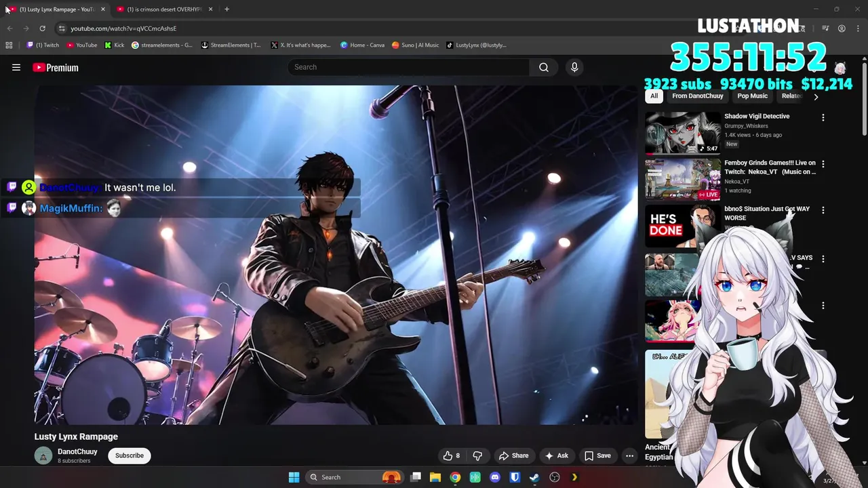Open StreamElements bookmark with anchor icon
This screenshot has height=488, width=868.
[231, 45]
